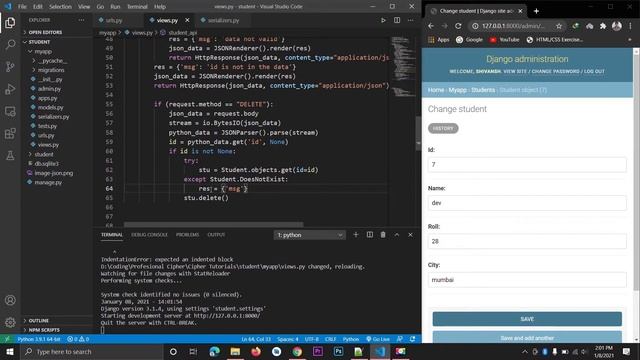Follow the Students breadcrumb link
This screenshot has width=640, height=360.
click(x=483, y=90)
